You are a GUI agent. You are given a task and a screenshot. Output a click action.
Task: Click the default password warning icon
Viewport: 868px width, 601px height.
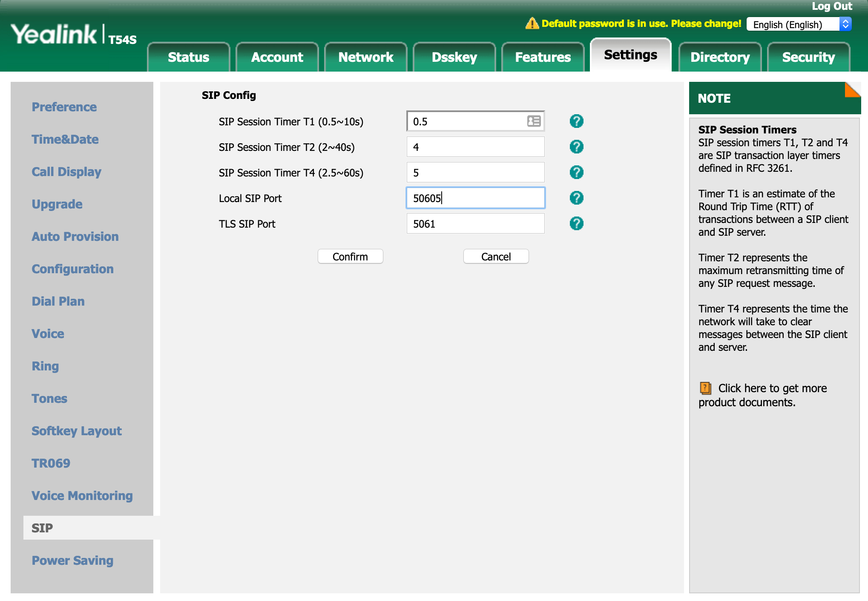(x=532, y=23)
